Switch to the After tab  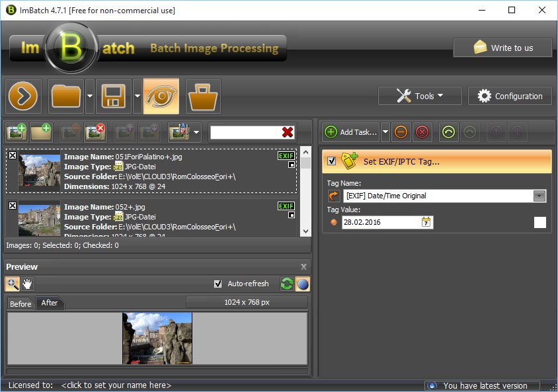coord(50,303)
